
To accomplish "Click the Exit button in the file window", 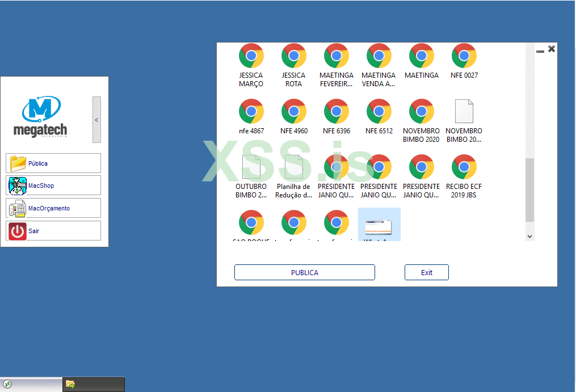I will pos(427,272).
